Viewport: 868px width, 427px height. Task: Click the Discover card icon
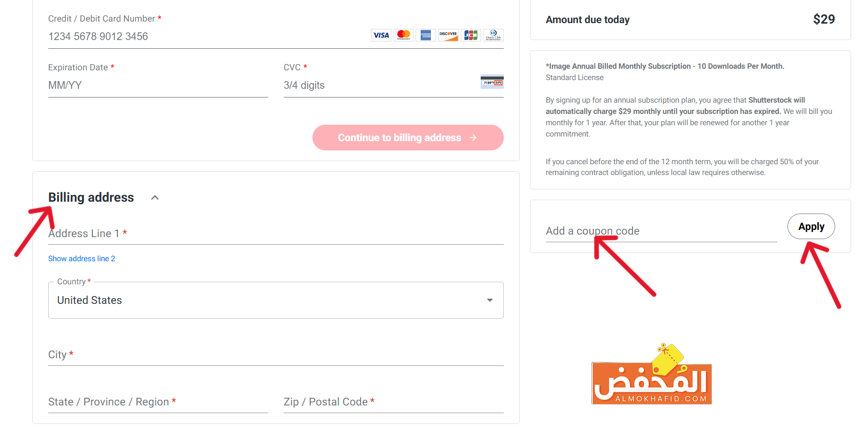[448, 35]
